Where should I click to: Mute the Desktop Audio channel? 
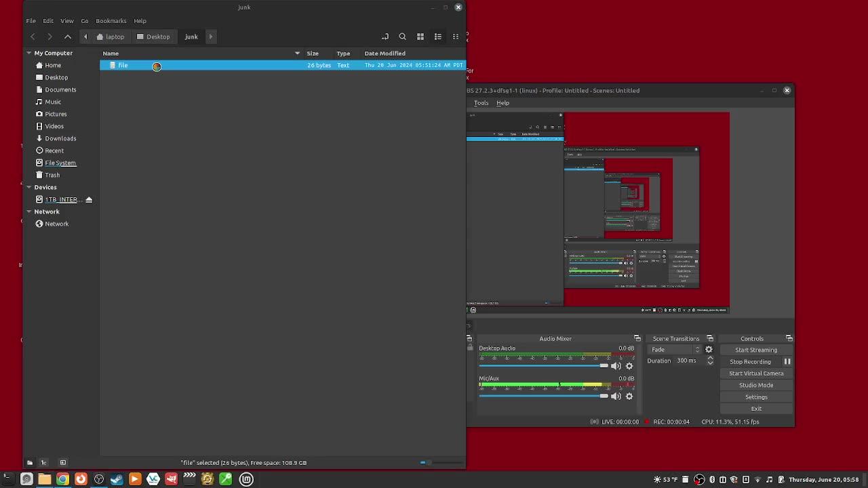click(x=616, y=366)
